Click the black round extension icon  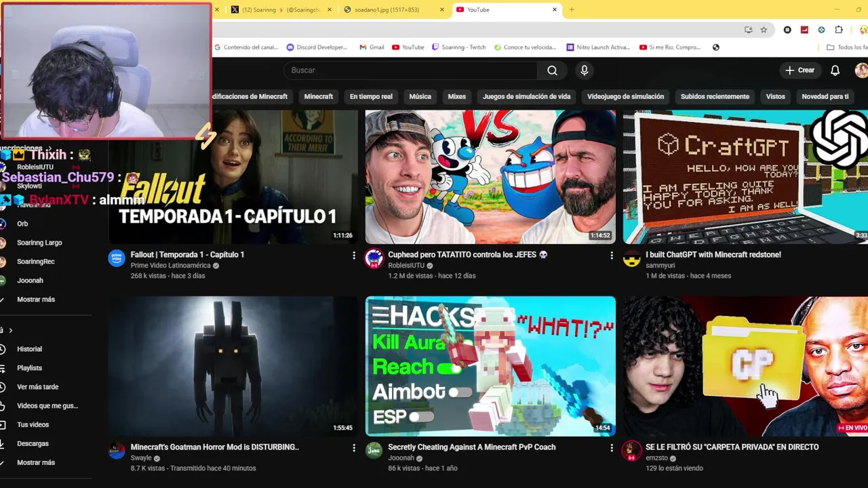[x=787, y=30]
